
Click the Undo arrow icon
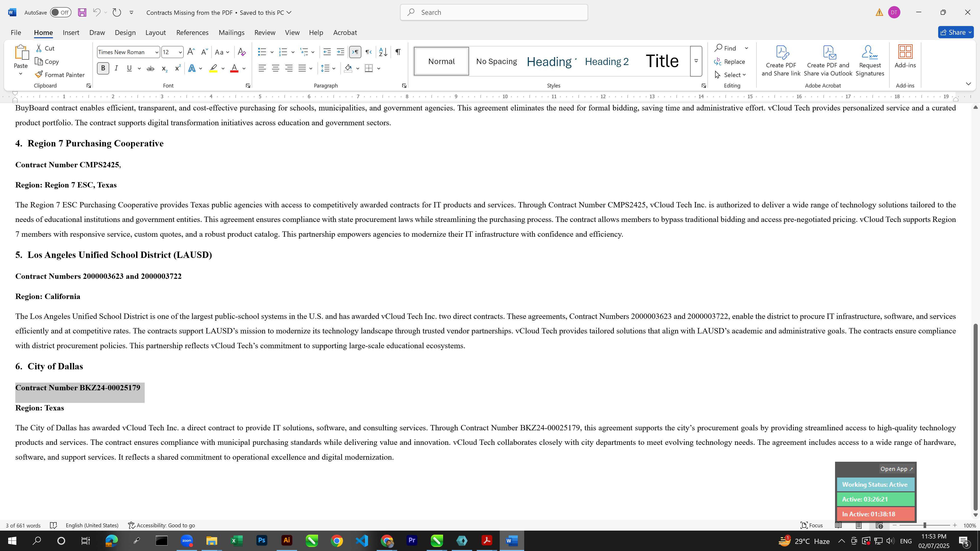[97, 12]
